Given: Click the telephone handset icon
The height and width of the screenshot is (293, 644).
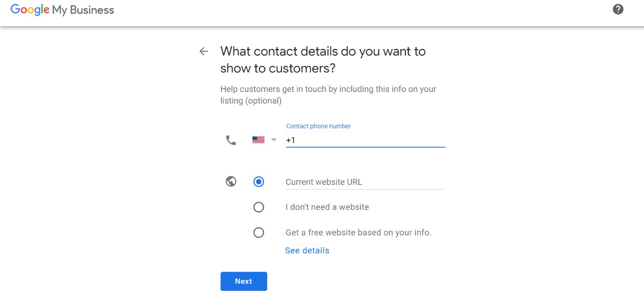Looking at the screenshot, I should coord(231,140).
